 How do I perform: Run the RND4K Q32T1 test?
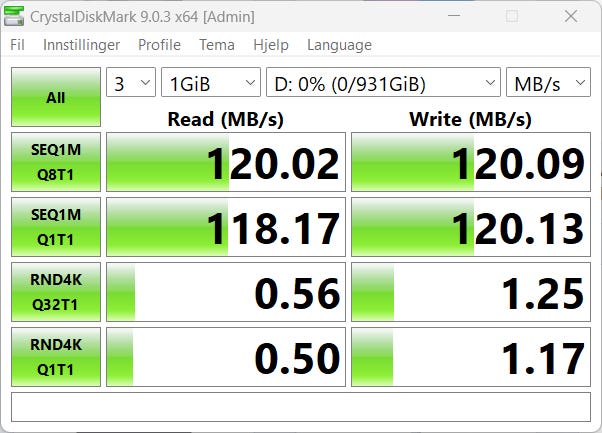56,292
